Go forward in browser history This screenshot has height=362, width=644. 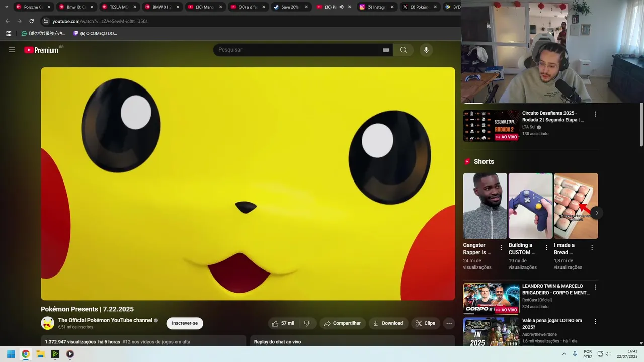pos(19,21)
